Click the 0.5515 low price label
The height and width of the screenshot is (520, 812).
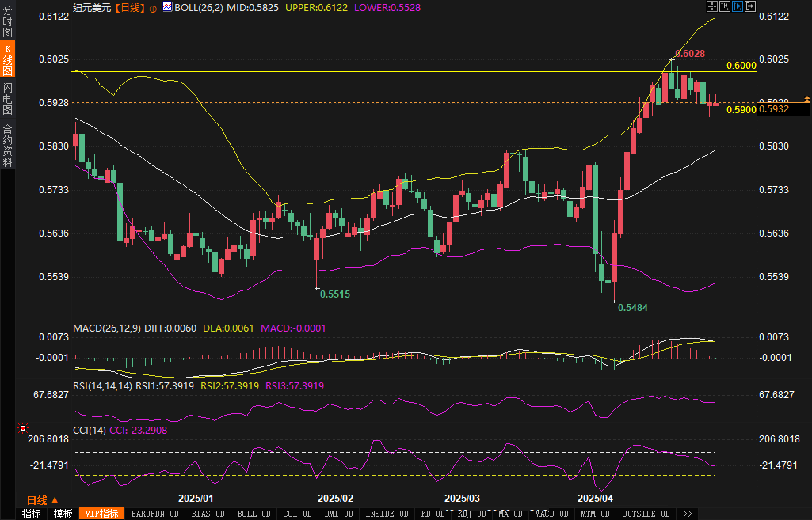pyautogui.click(x=335, y=294)
